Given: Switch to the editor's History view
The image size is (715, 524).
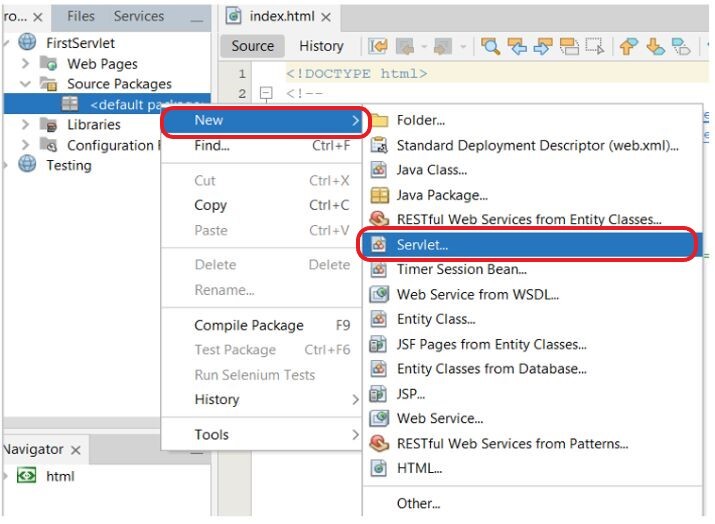Looking at the screenshot, I should [321, 46].
